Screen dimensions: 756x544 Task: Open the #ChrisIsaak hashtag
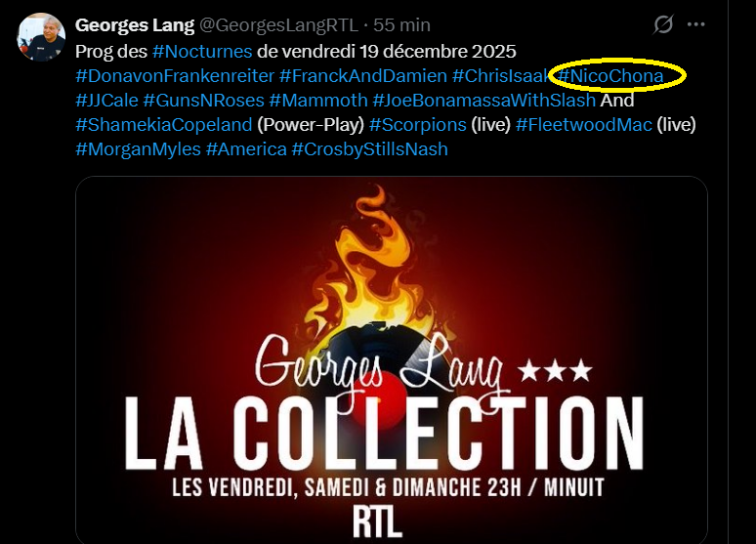pos(502,76)
